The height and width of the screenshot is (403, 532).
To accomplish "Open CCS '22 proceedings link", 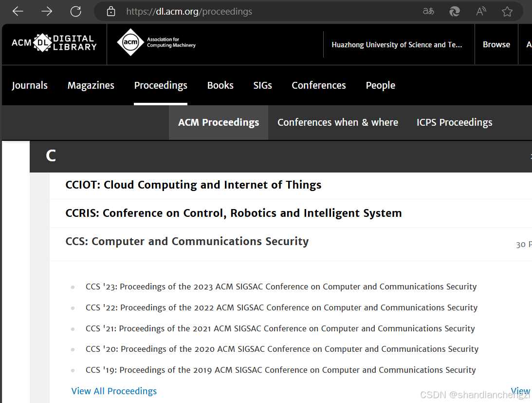I will pyautogui.click(x=282, y=307).
